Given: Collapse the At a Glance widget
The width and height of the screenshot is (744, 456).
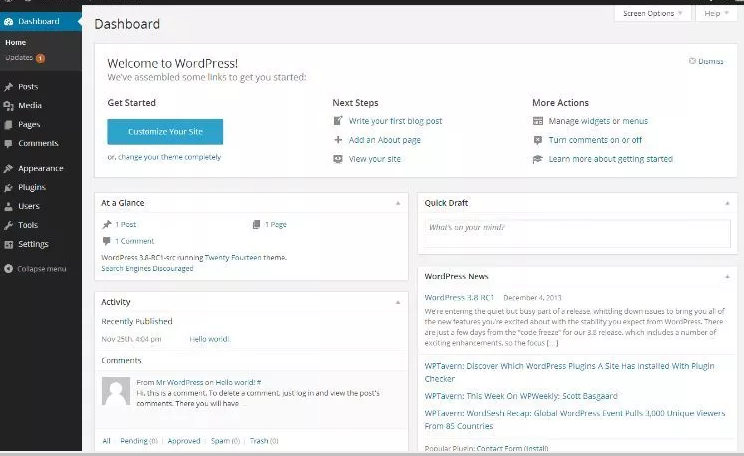Looking at the screenshot, I should click(x=398, y=203).
